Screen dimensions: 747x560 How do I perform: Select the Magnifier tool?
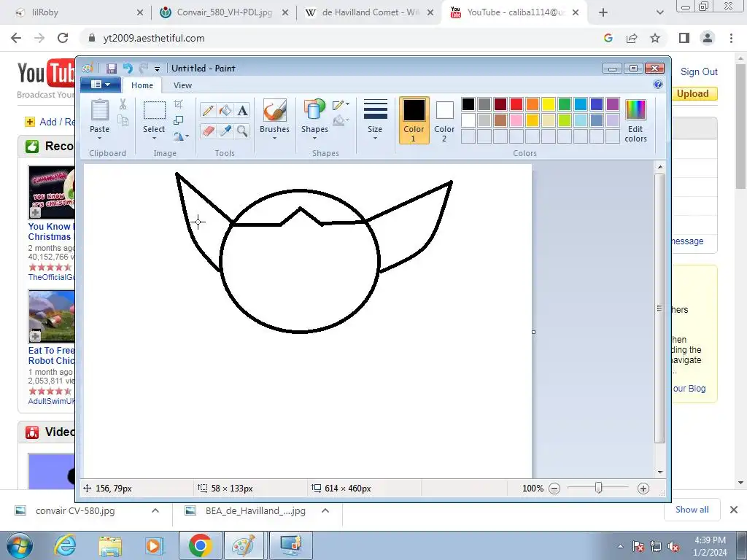point(242,131)
